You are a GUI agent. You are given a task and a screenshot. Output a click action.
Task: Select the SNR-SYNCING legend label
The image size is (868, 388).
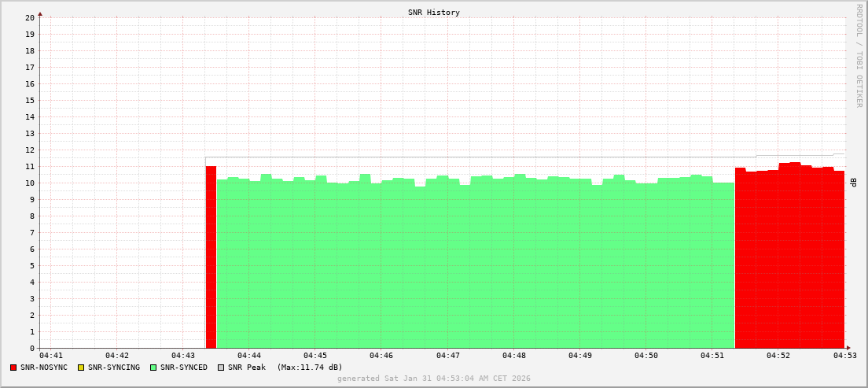pos(113,368)
